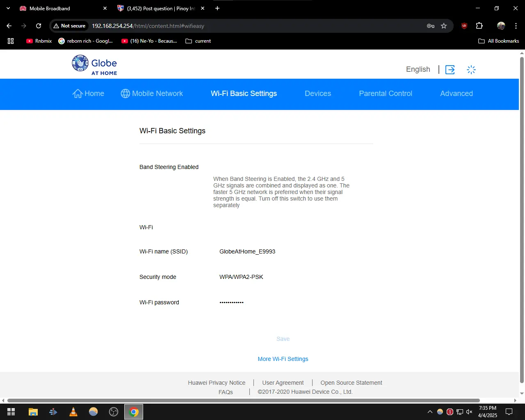Open the Huawei Privacy Notice
Image resolution: width=525 pixels, height=420 pixels.
click(217, 383)
